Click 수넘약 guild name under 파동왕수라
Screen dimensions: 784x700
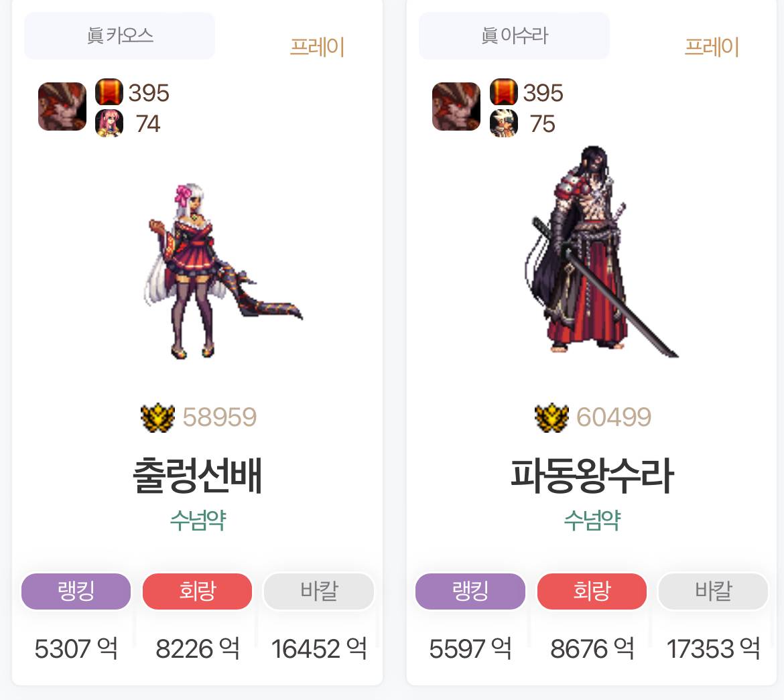[592, 520]
